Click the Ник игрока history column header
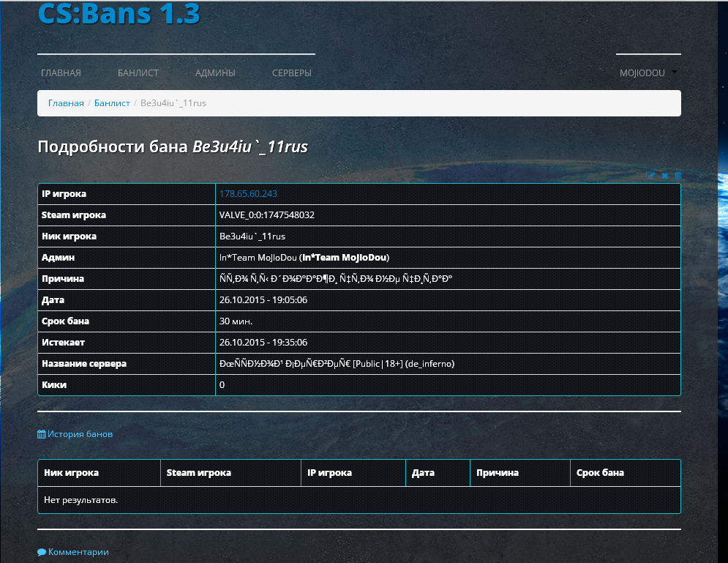728x563 pixels. 71,473
